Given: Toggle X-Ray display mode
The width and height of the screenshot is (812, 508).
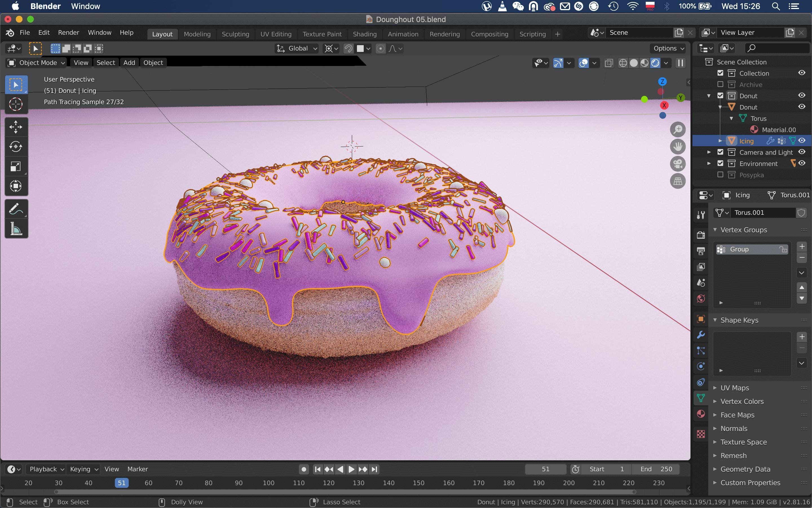Looking at the screenshot, I should pyautogui.click(x=609, y=63).
